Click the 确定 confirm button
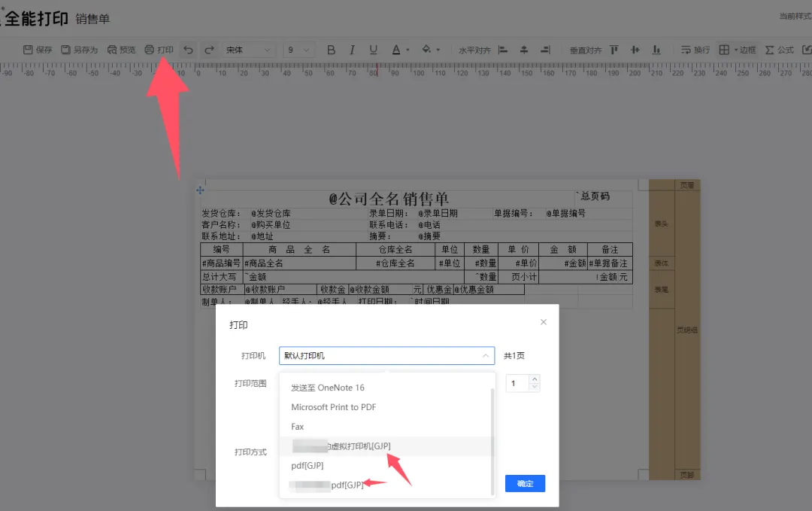 (524, 483)
